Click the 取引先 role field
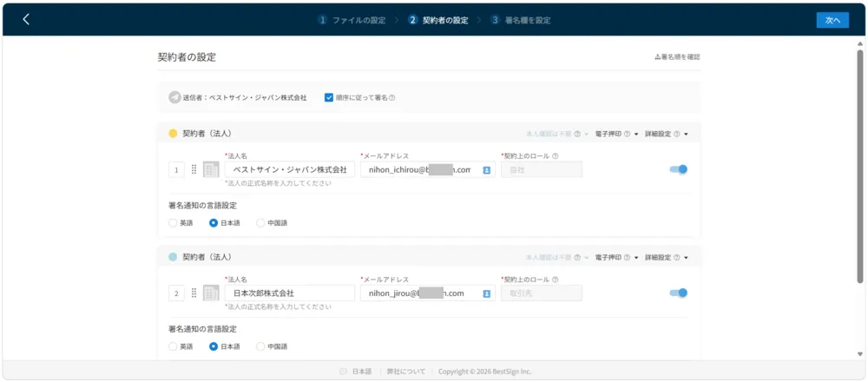This screenshot has width=868, height=382. pyautogui.click(x=542, y=293)
